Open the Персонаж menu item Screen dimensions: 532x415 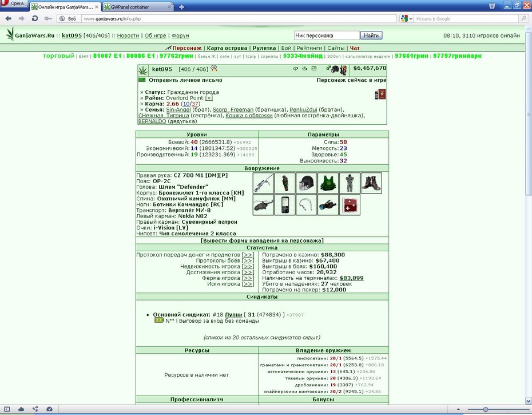pyautogui.click(x=187, y=48)
